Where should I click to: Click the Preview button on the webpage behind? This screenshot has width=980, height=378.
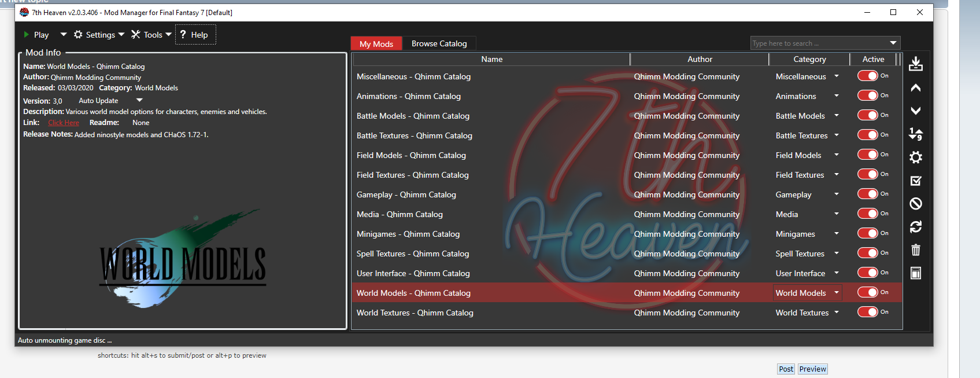point(812,369)
